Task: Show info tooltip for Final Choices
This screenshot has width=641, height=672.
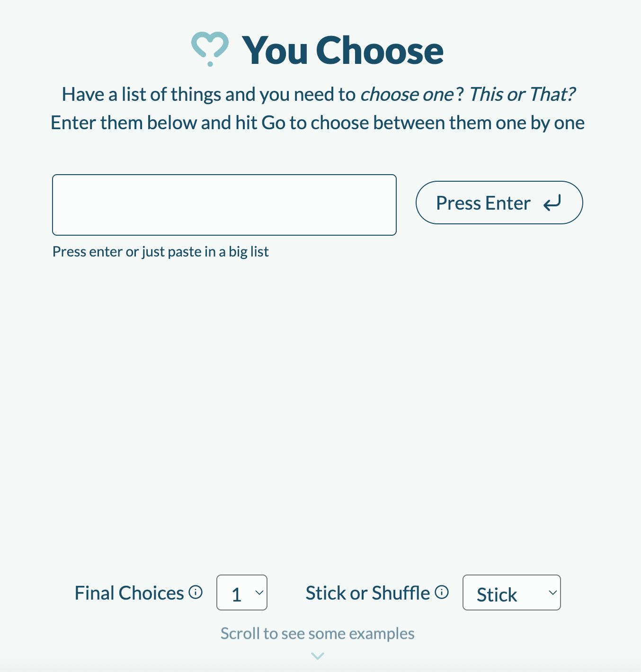Action: 196,592
